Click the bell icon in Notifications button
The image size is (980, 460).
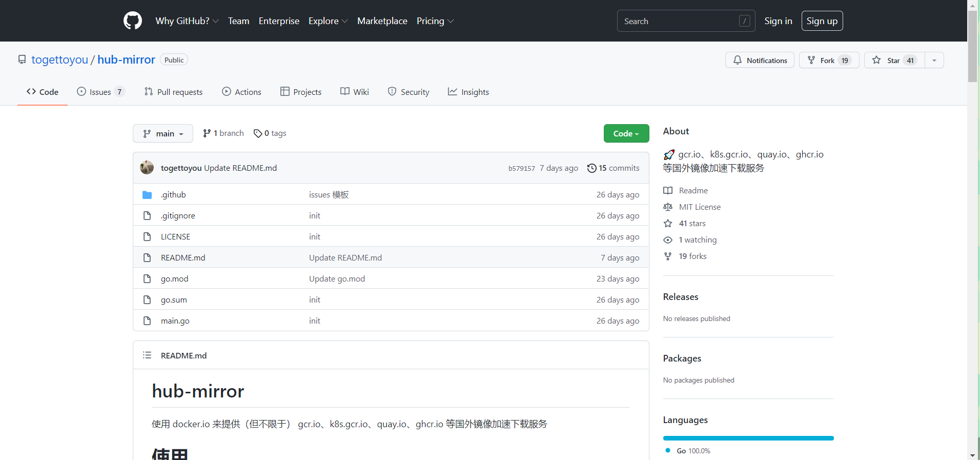pos(738,60)
